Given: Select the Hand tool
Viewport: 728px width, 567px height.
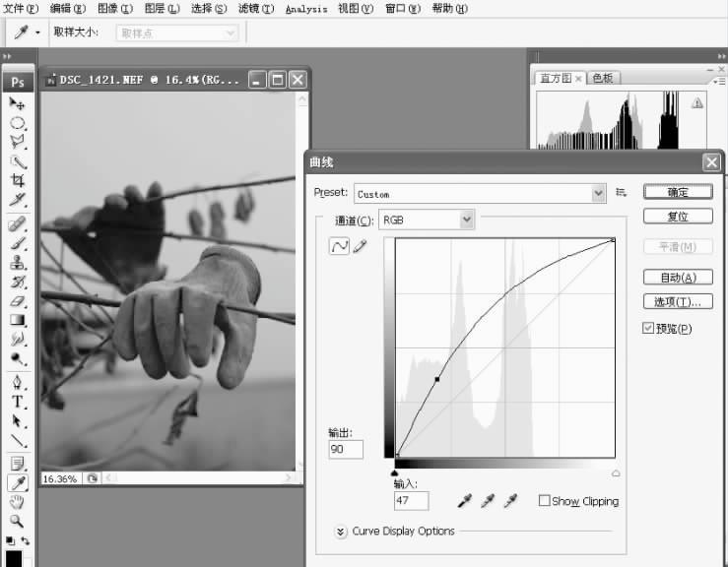Looking at the screenshot, I should tap(17, 502).
